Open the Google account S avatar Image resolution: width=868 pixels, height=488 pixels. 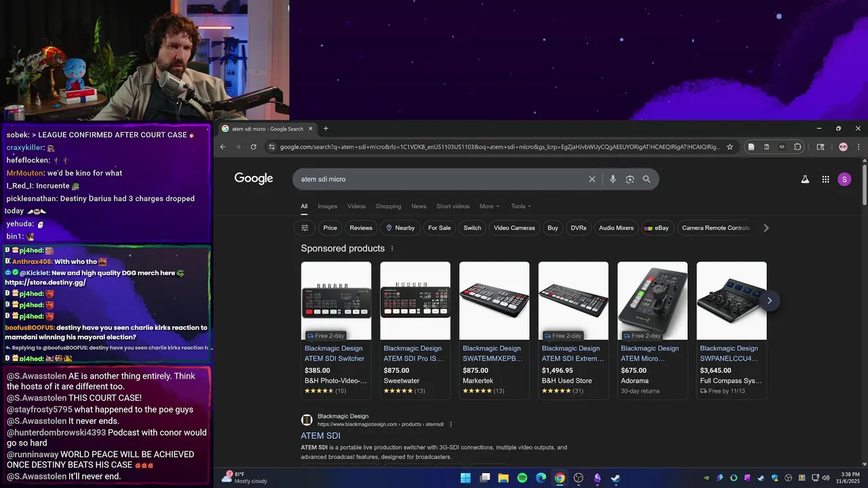(x=844, y=179)
